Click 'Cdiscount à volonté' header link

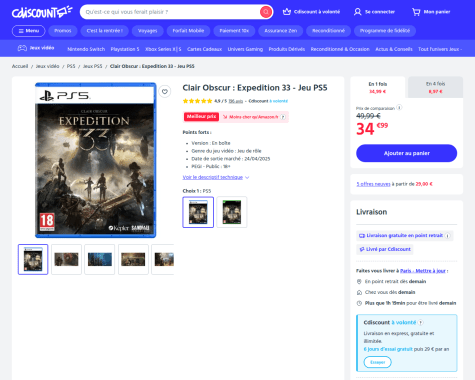pos(317,12)
